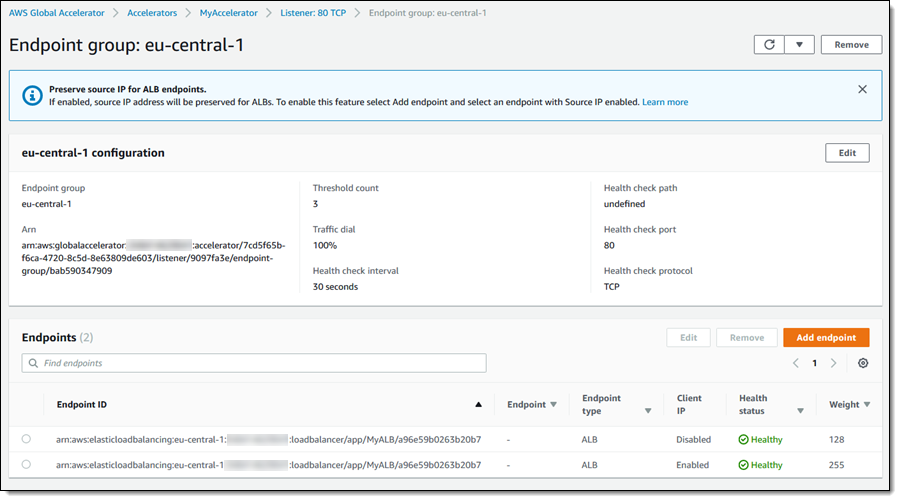Dismiss the Preserve source IP info banner

tap(862, 89)
